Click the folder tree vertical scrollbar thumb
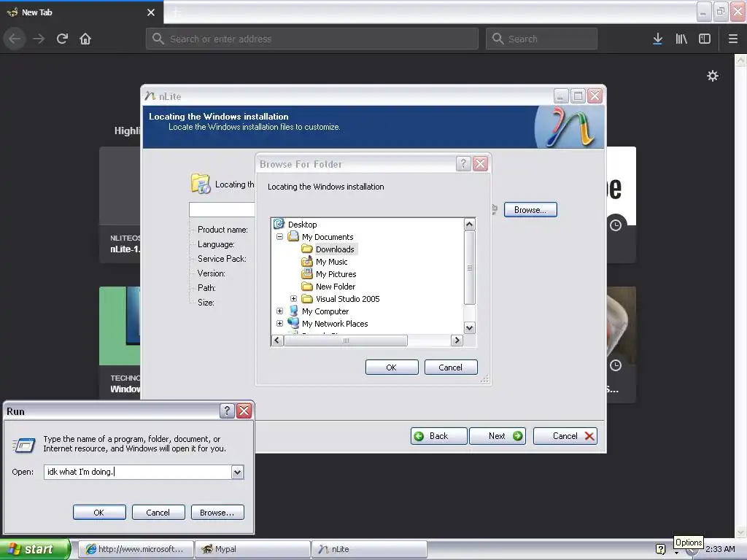Viewport: 747px width, 560px height. [469, 268]
